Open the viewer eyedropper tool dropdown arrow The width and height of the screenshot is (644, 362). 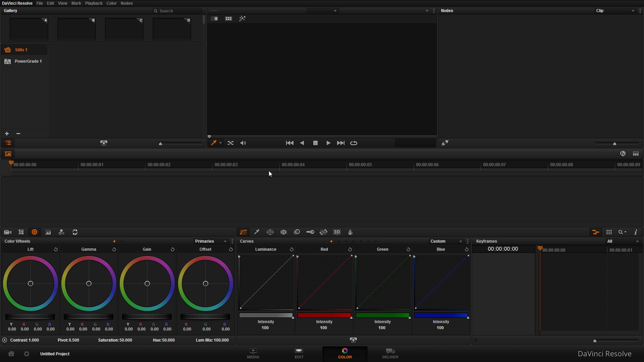220,143
